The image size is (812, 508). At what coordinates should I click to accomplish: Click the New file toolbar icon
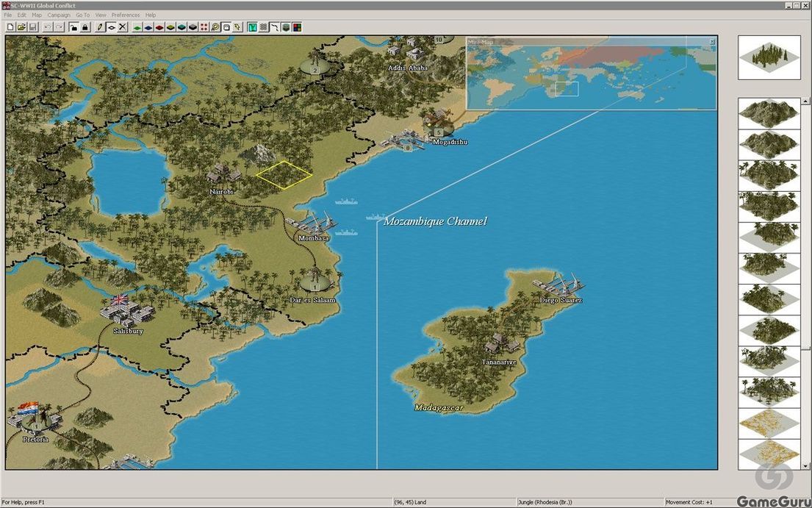[10, 27]
